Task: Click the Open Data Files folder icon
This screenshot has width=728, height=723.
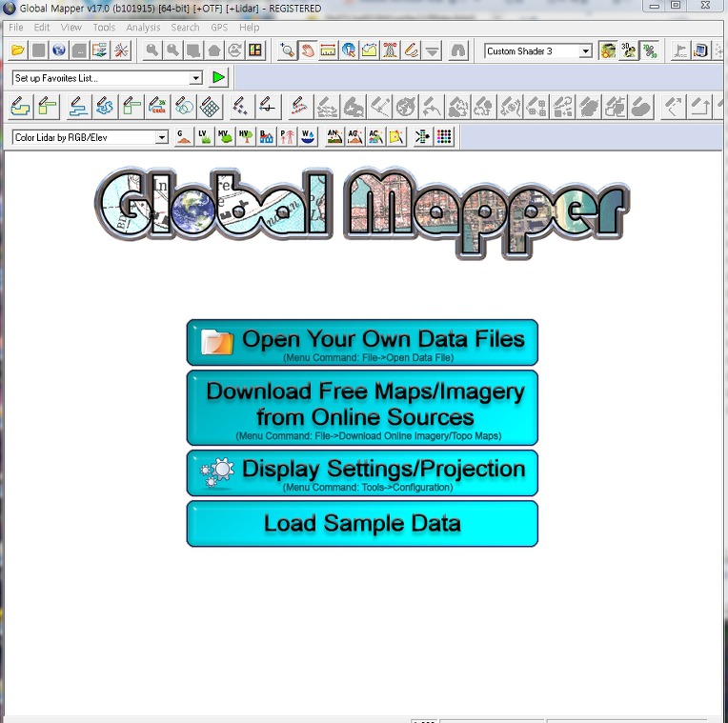Action: coord(18,50)
